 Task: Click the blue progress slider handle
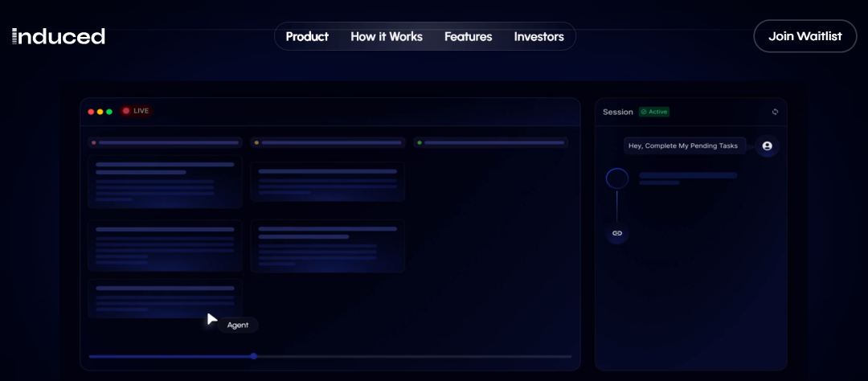pos(253,356)
